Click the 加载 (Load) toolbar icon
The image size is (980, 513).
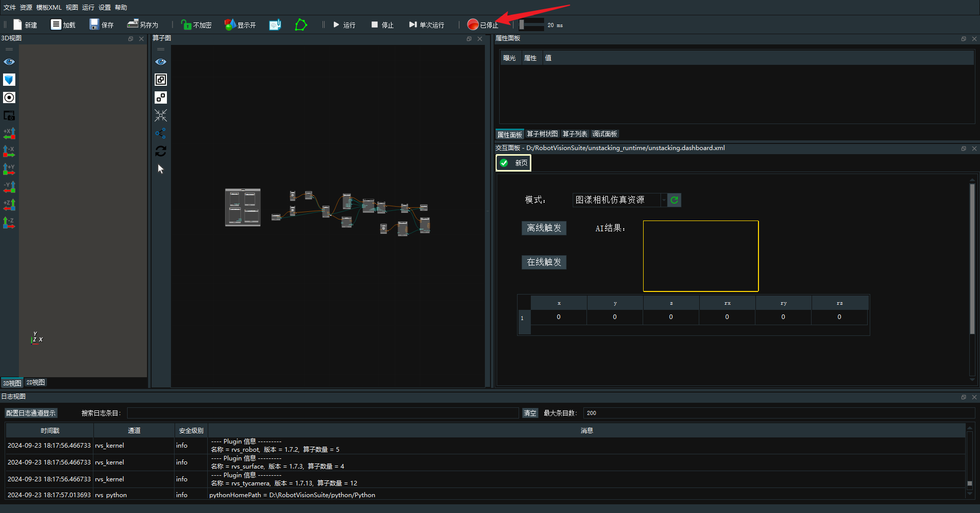point(56,25)
